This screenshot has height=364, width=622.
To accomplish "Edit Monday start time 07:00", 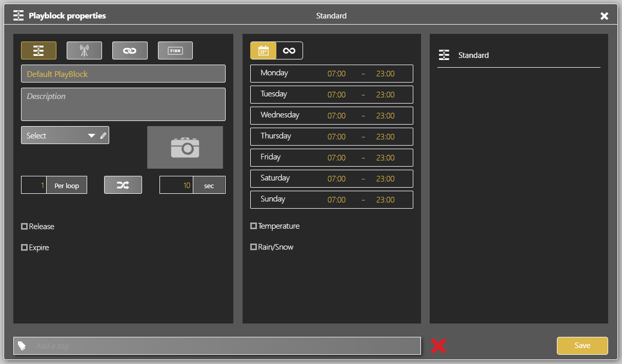I will click(336, 74).
